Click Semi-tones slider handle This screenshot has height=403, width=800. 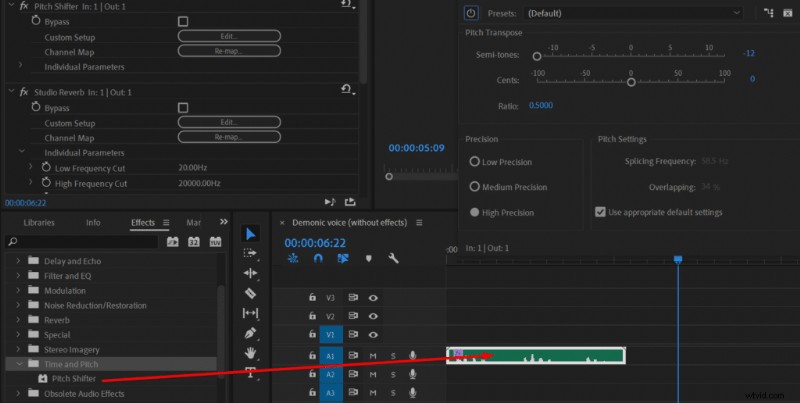click(537, 57)
